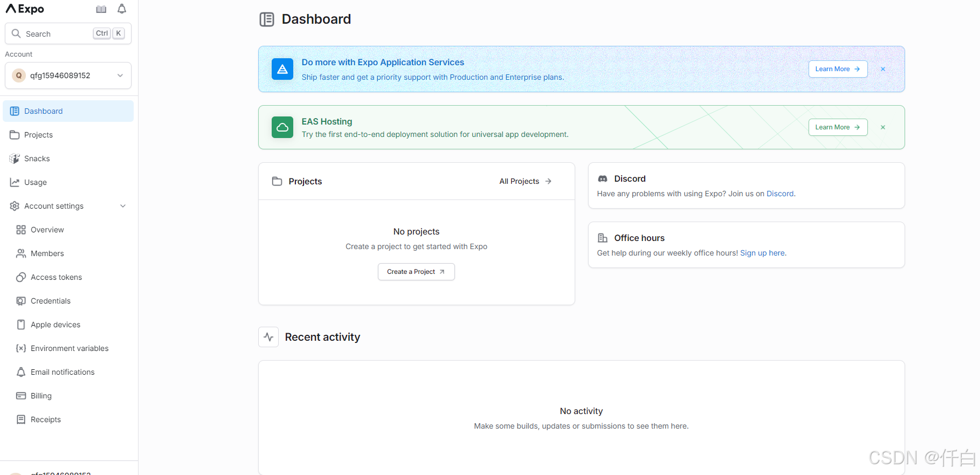Click the Ctrl K shortcut hint
Screen dimensions: 980x475
pos(109,33)
